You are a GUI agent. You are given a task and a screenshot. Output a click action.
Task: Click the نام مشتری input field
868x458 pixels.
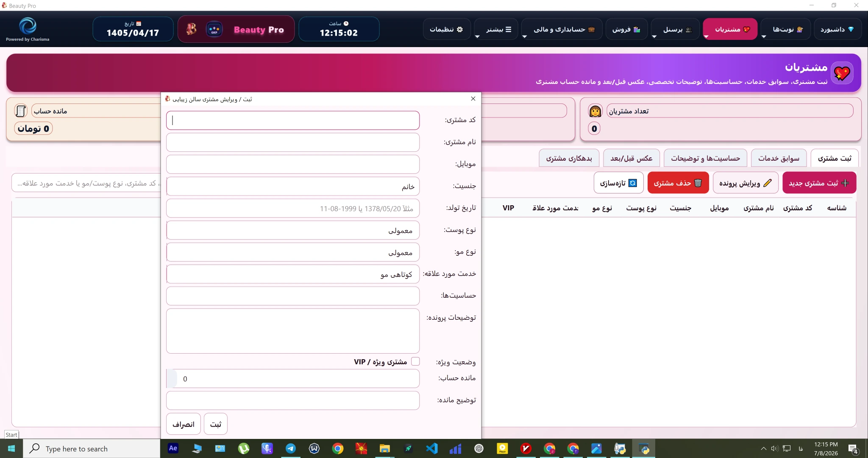click(293, 142)
